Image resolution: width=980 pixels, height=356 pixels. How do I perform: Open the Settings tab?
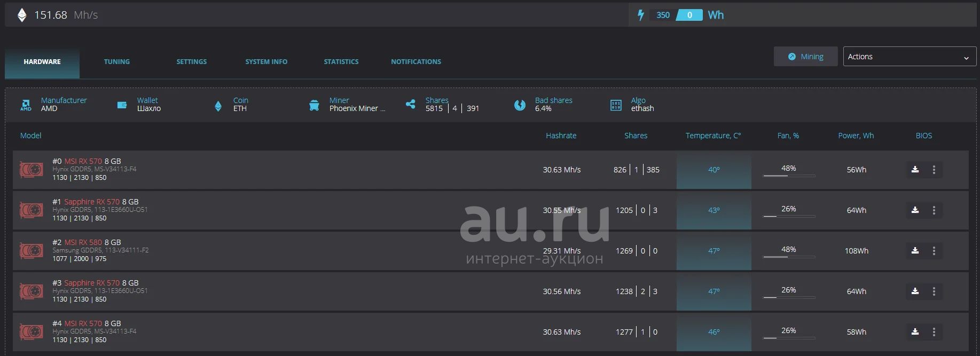click(x=192, y=62)
